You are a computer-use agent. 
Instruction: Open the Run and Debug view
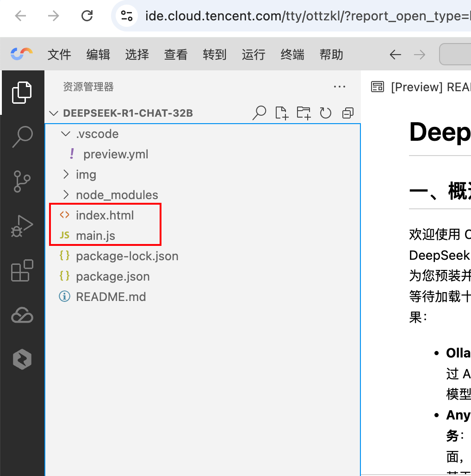coord(22,225)
